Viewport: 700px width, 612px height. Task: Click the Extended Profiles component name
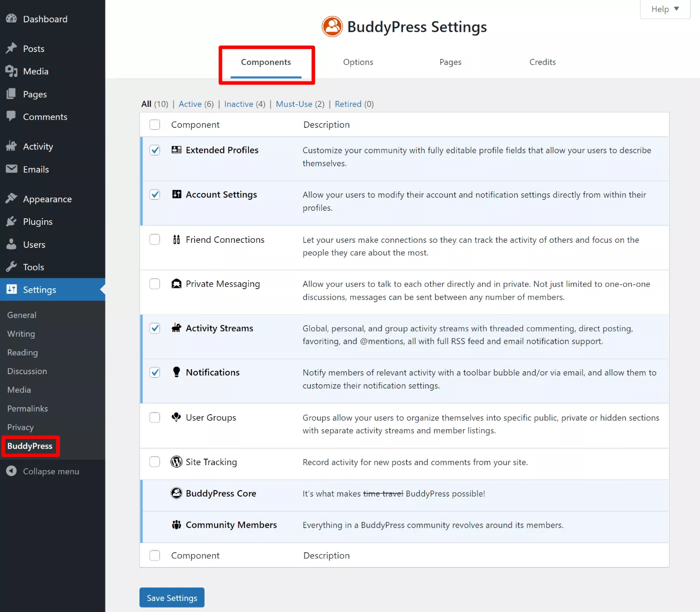(222, 150)
